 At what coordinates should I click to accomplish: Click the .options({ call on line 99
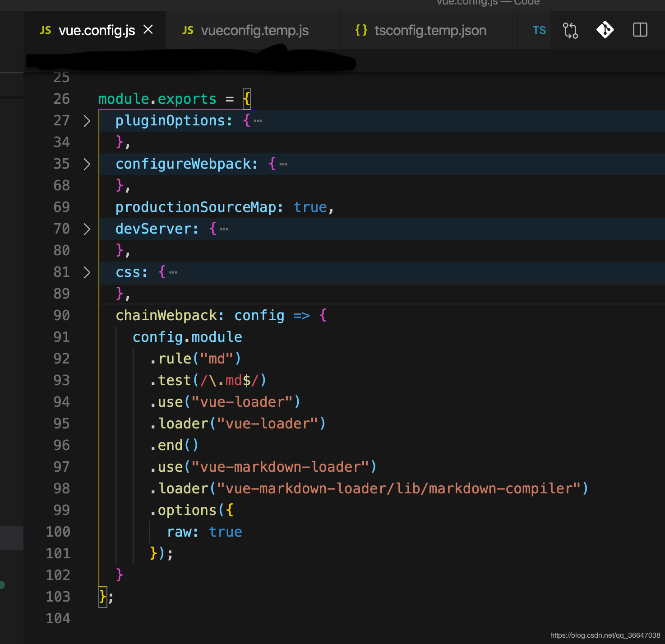(192, 510)
